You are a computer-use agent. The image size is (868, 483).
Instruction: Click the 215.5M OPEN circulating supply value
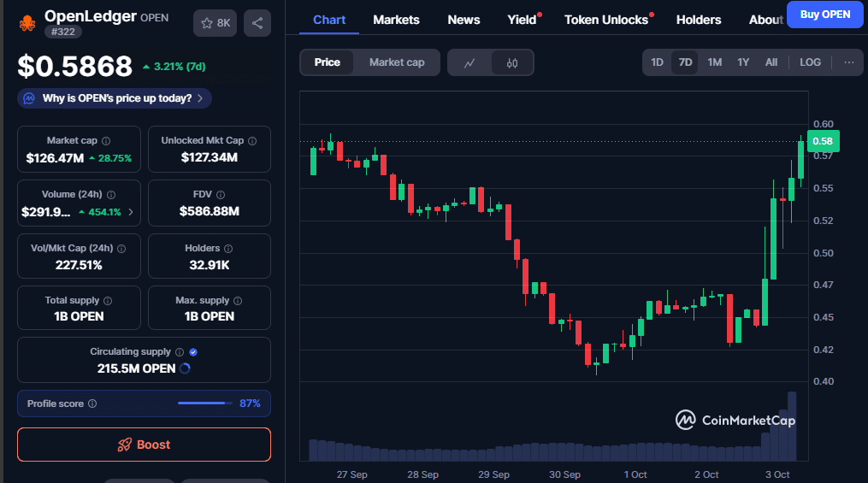(x=136, y=368)
